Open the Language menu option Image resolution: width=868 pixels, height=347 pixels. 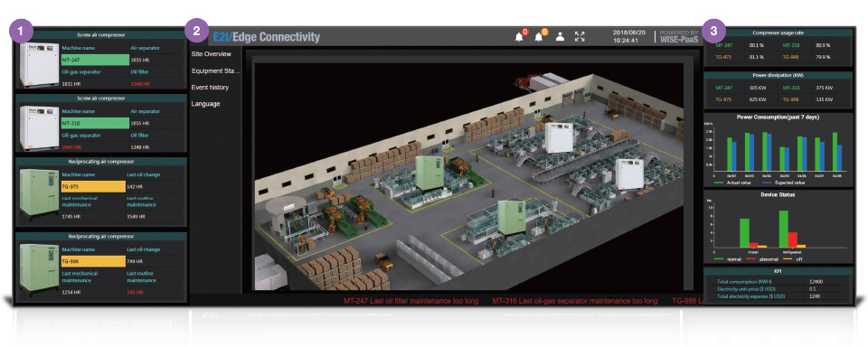[206, 104]
